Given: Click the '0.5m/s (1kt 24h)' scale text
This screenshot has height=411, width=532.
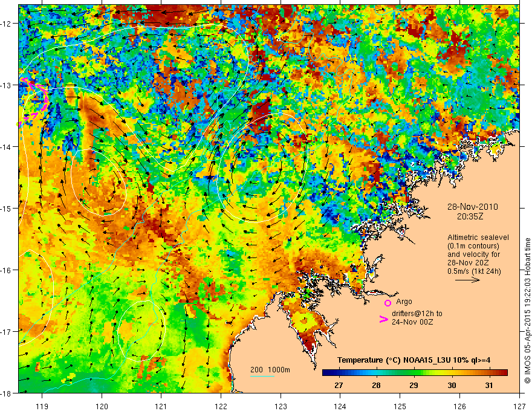Looking at the screenshot, I should point(474,271).
